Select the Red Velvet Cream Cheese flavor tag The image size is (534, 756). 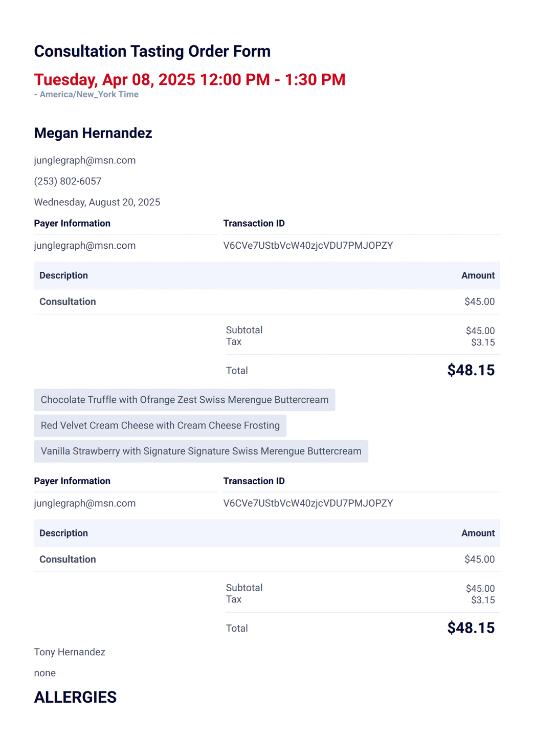click(x=160, y=425)
